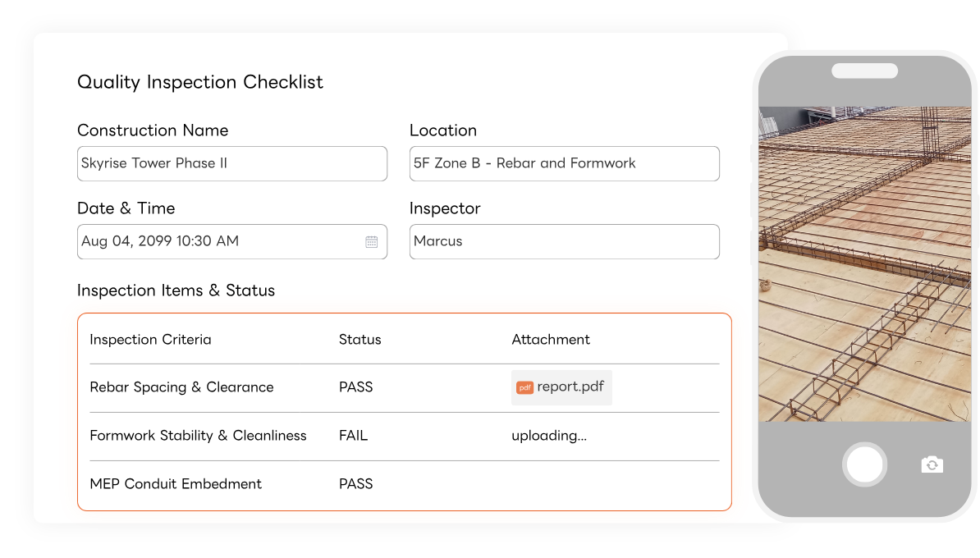980x558 pixels.
Task: Edit the Location input field
Action: coord(565,164)
